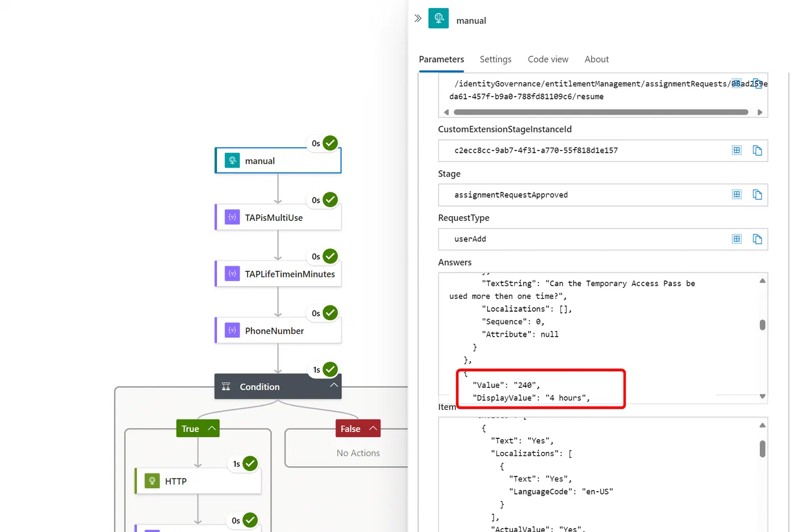The height and width of the screenshot is (532, 795).
Task: Collapse the False branch
Action: coord(373,428)
